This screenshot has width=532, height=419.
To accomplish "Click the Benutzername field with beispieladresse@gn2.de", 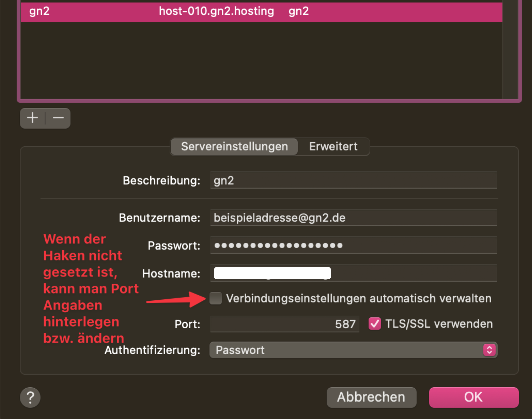I will 353,218.
